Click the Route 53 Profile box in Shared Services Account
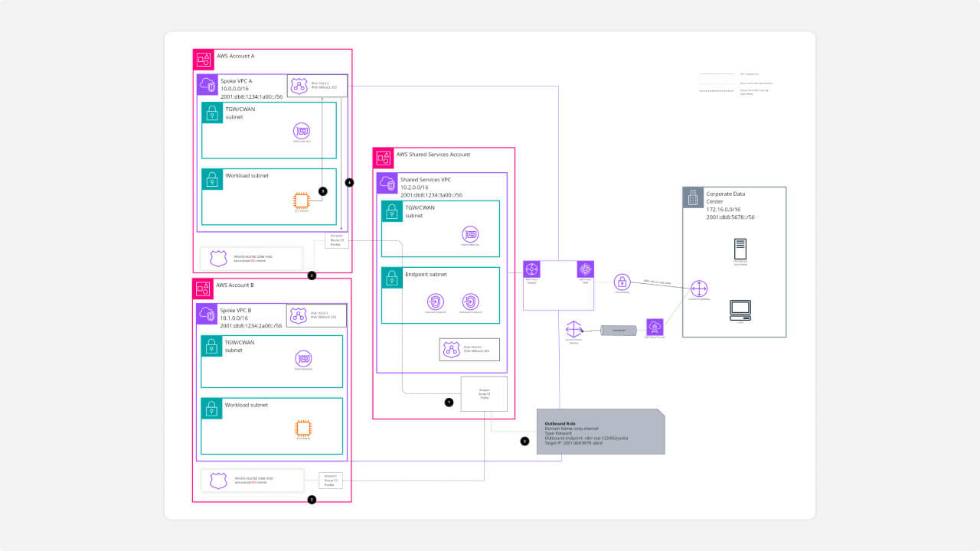The height and width of the screenshot is (551, 980). [x=484, y=394]
